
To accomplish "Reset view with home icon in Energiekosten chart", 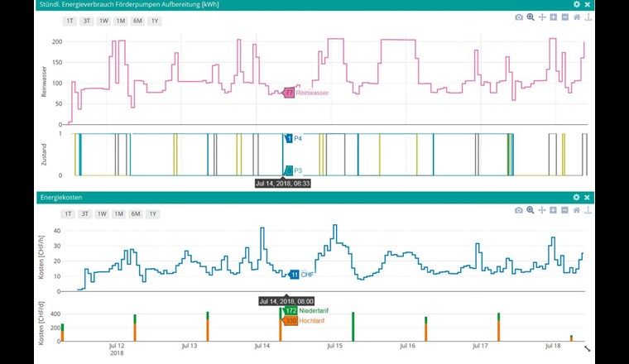I will click(577, 211).
